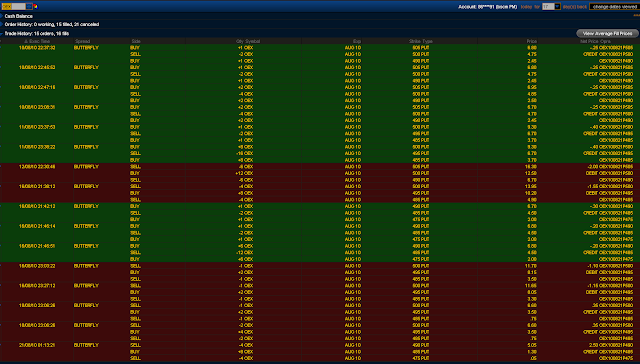This screenshot has height=364, width=640.
Task: Sort by the Price column header
Action: point(531,41)
